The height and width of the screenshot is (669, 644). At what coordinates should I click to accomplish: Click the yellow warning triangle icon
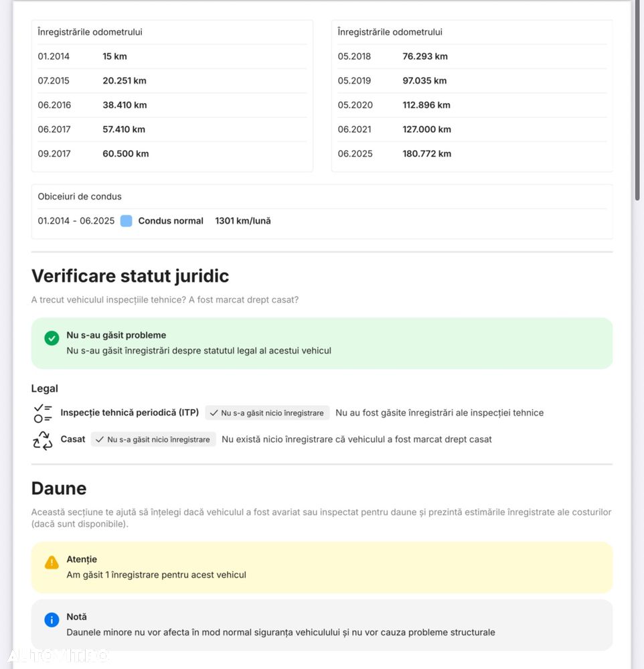pos(52,563)
